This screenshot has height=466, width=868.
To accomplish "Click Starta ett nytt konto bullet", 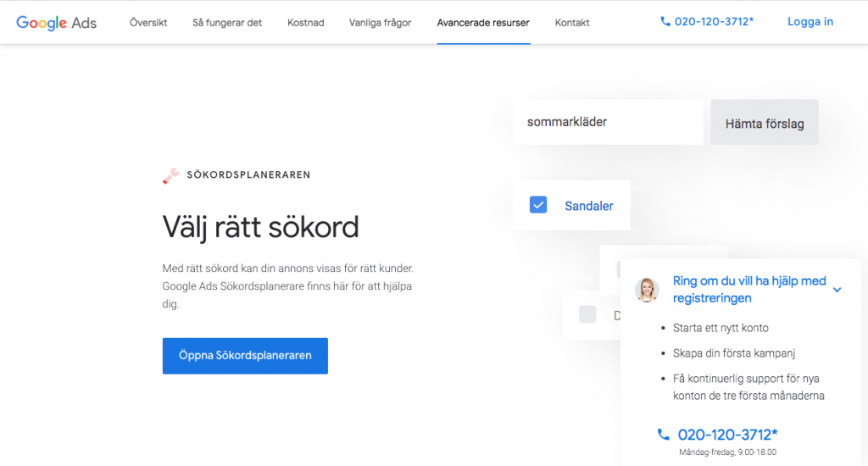I will coord(721,328).
